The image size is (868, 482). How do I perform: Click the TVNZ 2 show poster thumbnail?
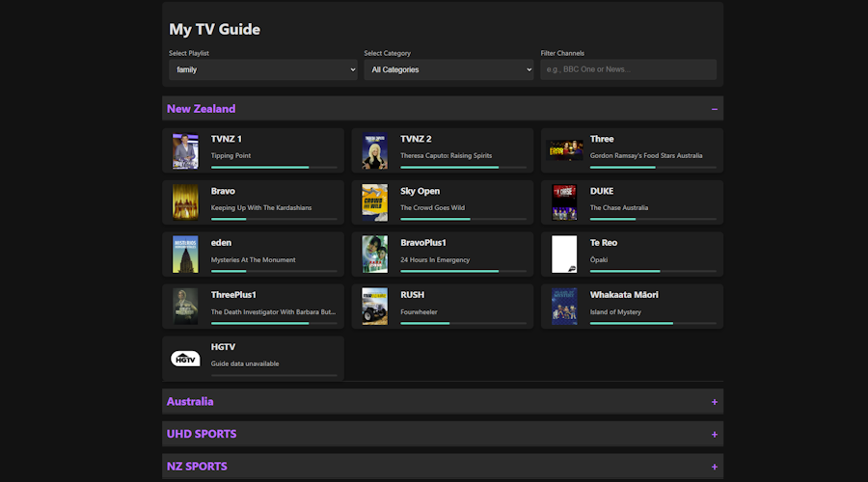pyautogui.click(x=374, y=150)
